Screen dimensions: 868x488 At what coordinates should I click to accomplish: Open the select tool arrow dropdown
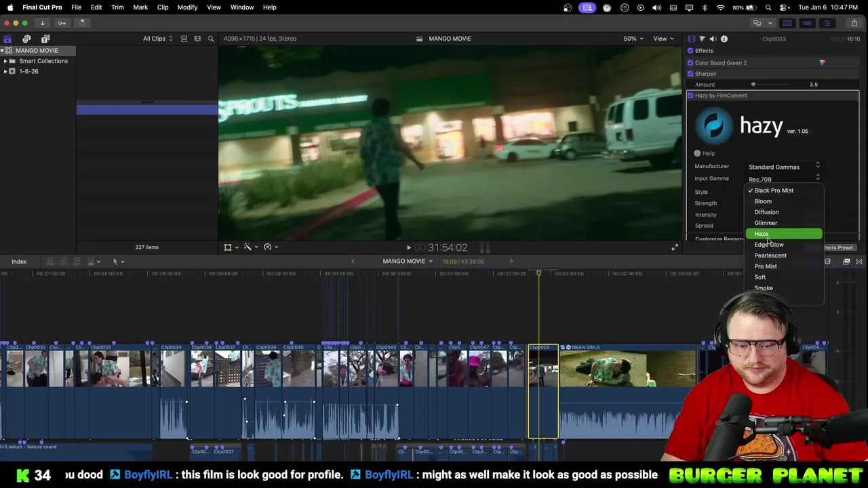click(118, 262)
